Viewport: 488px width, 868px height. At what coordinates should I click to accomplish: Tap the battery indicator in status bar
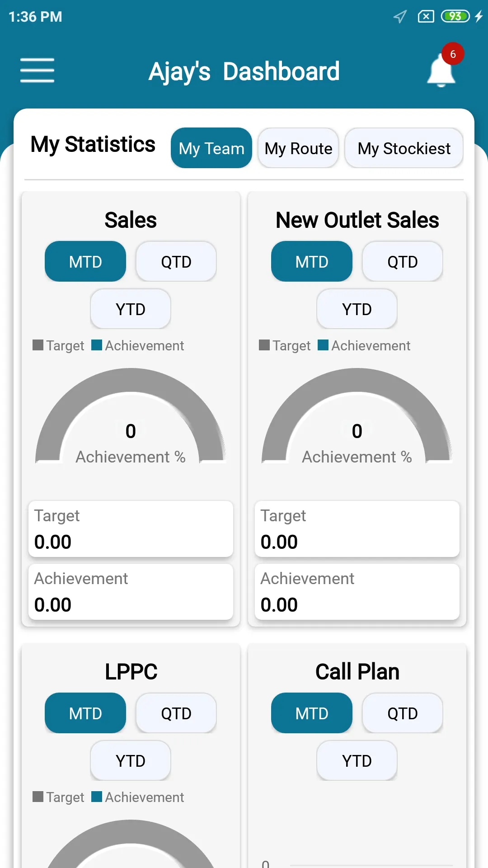coord(455,17)
